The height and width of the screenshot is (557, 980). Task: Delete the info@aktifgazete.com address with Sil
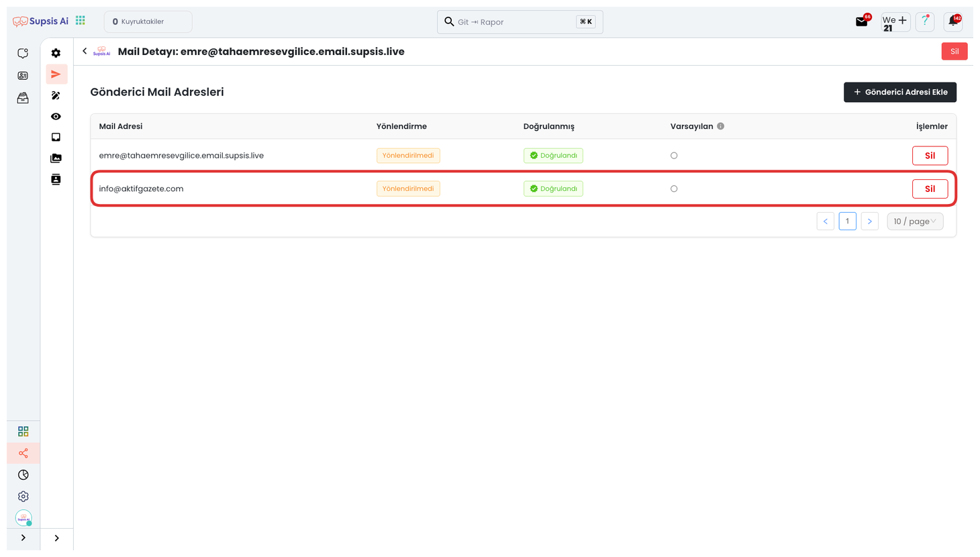pos(929,189)
